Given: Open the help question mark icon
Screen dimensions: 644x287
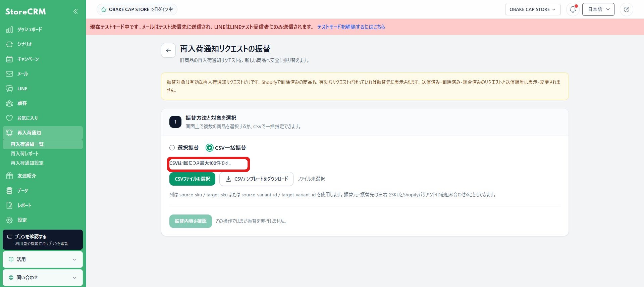Looking at the screenshot, I should [x=626, y=9].
